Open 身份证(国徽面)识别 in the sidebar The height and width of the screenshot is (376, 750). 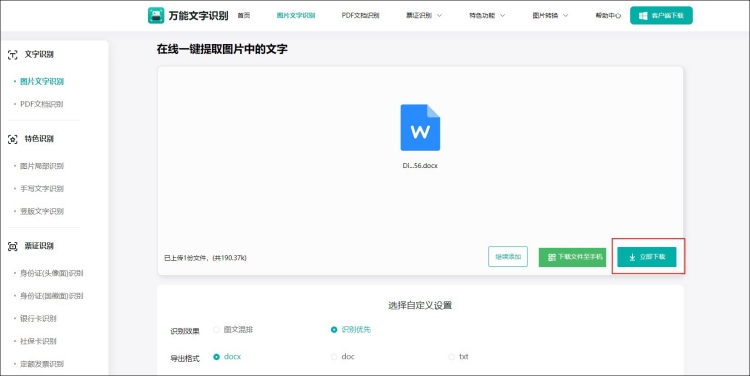coord(51,296)
